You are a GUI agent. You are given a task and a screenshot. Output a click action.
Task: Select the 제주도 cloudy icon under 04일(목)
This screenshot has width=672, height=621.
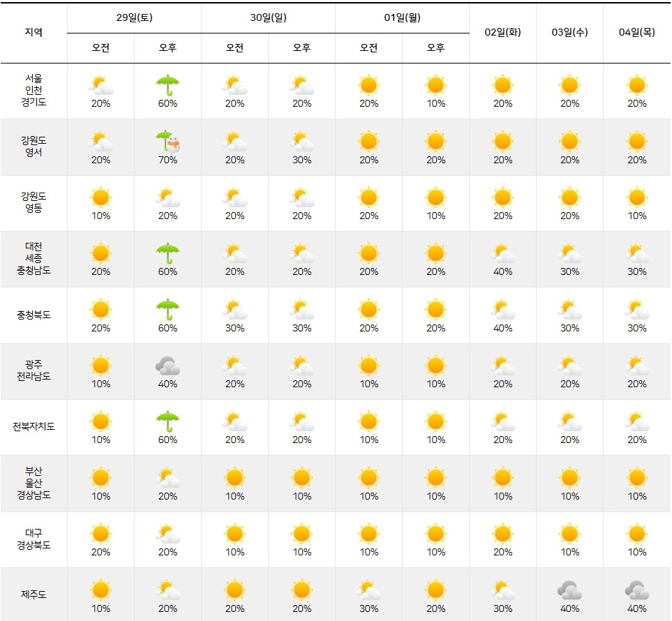636,590
